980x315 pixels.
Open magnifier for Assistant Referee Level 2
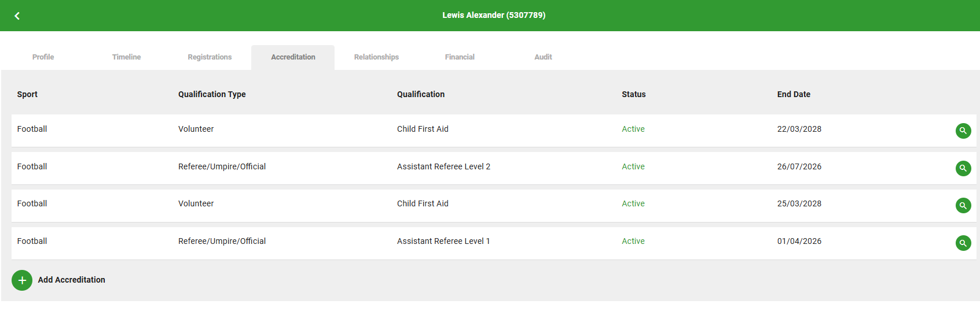pos(963,168)
